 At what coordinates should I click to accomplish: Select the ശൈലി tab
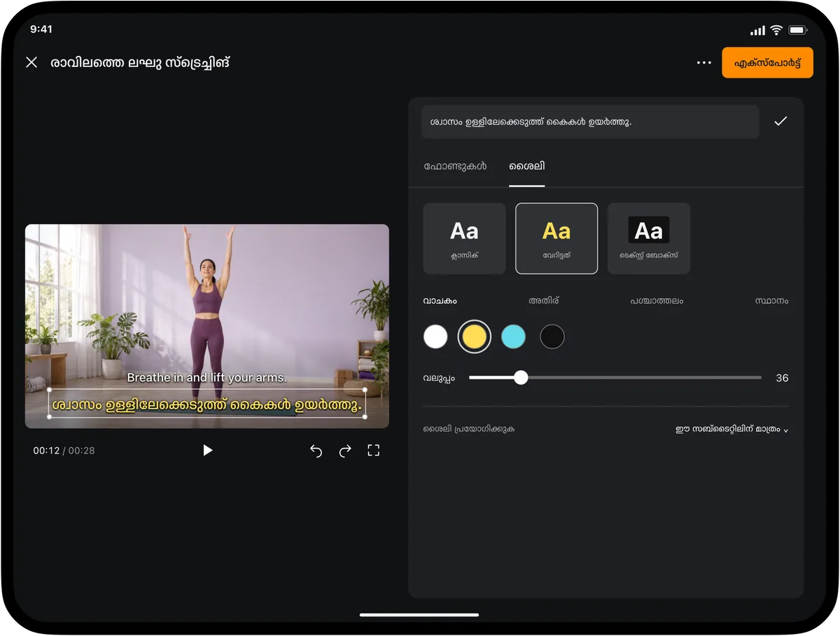[x=526, y=167]
